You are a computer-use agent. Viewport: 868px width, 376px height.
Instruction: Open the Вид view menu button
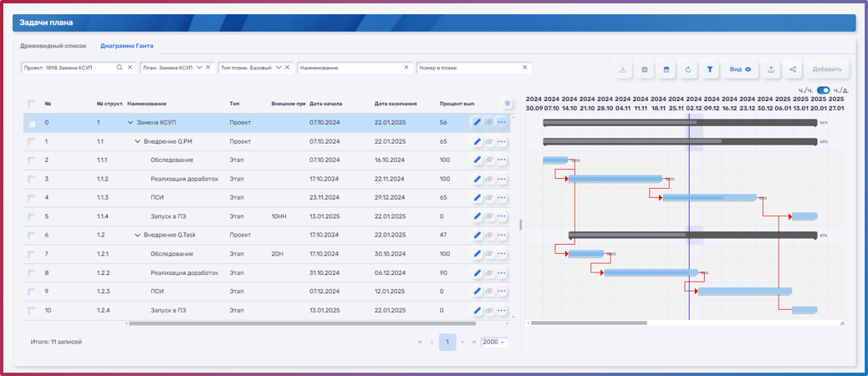[739, 69]
